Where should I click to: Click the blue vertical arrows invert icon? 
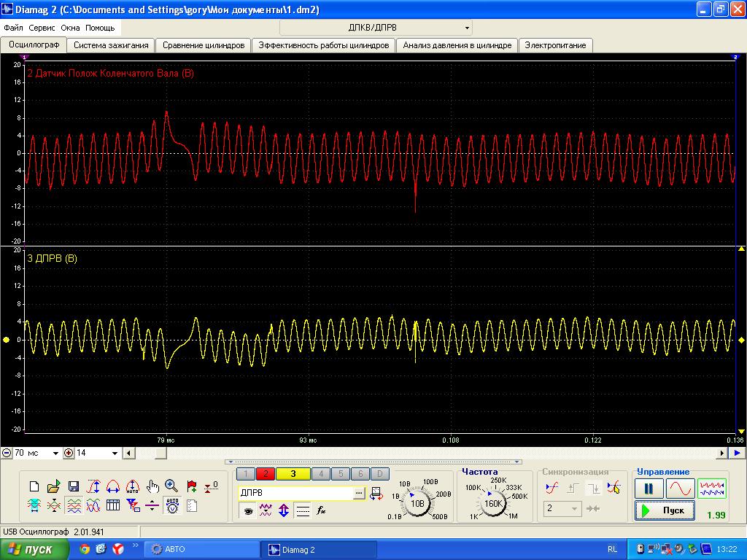pyautogui.click(x=284, y=511)
